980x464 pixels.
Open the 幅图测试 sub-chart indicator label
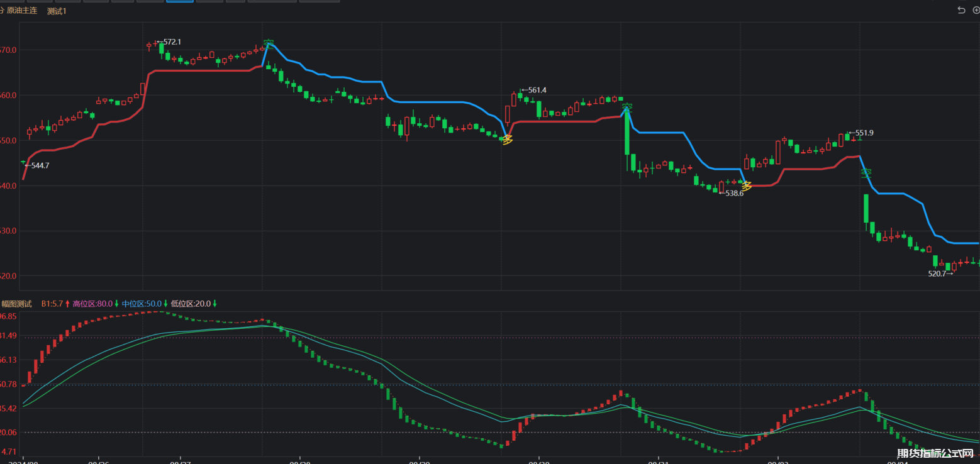pyautogui.click(x=16, y=304)
